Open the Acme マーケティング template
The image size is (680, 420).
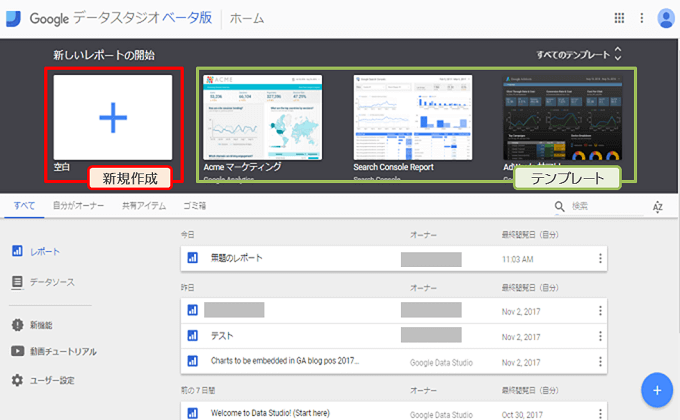tap(263, 117)
